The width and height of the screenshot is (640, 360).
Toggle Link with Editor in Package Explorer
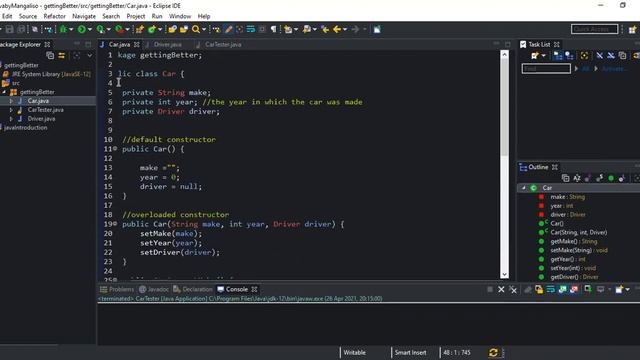click(62, 55)
